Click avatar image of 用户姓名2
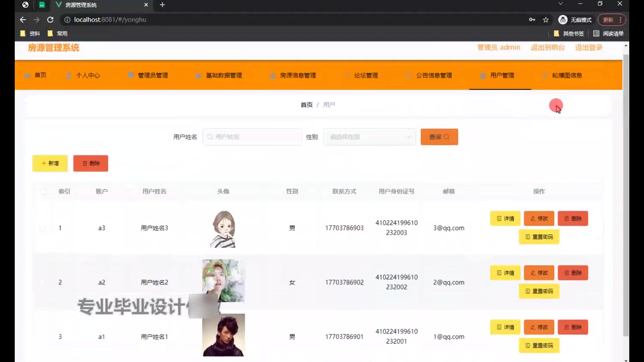This screenshot has width=644, height=362. [x=223, y=281]
